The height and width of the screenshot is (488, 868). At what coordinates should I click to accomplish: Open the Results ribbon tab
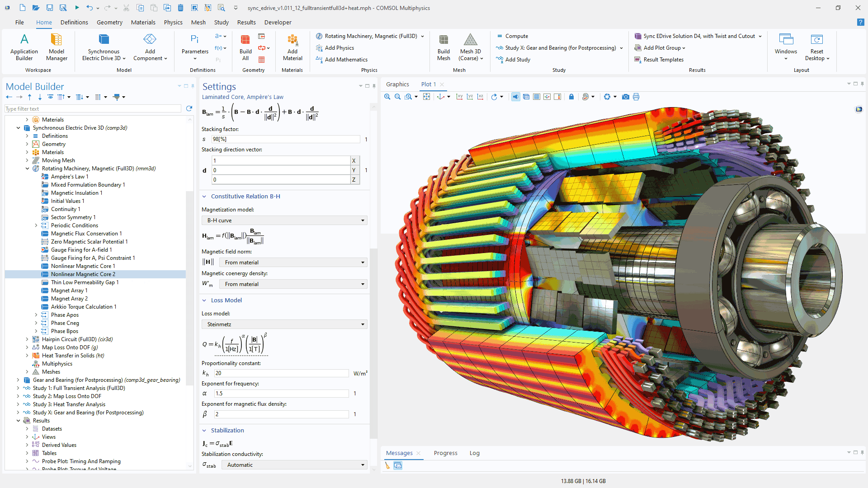(246, 22)
